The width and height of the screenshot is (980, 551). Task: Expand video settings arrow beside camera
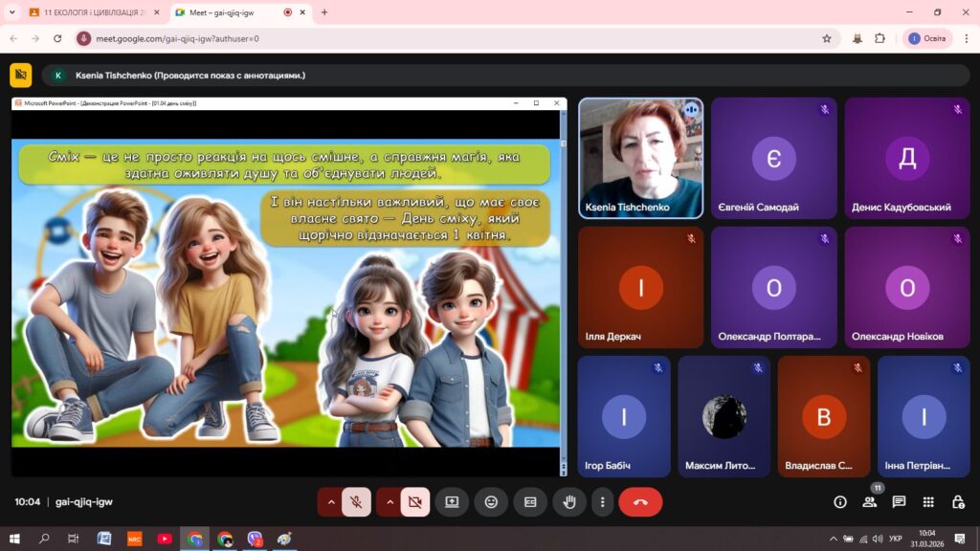[390, 501]
